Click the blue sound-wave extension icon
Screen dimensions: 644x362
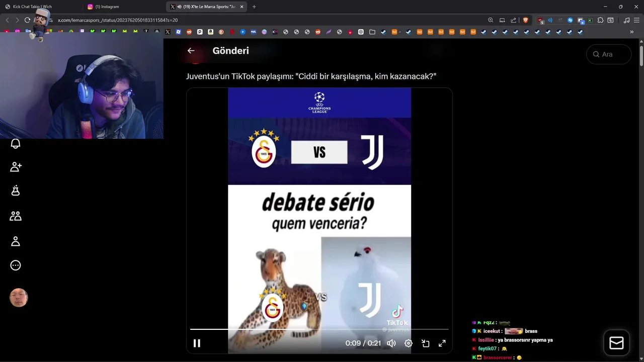click(x=550, y=20)
